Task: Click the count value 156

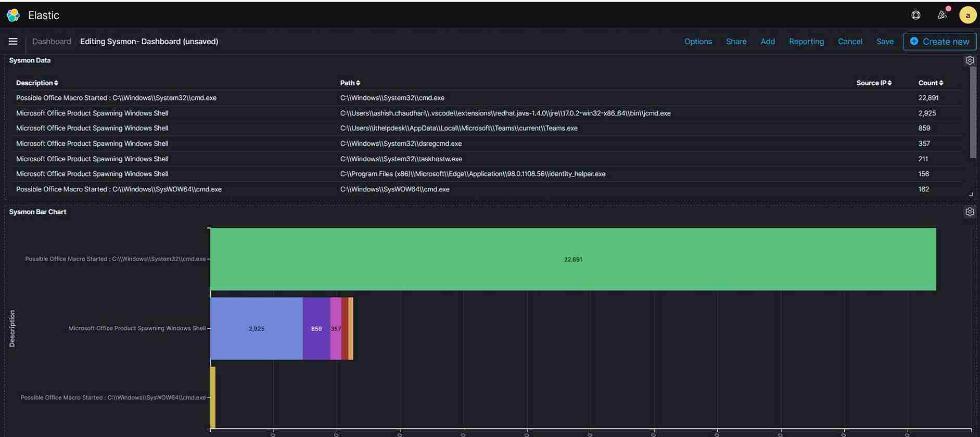Action: (924, 174)
